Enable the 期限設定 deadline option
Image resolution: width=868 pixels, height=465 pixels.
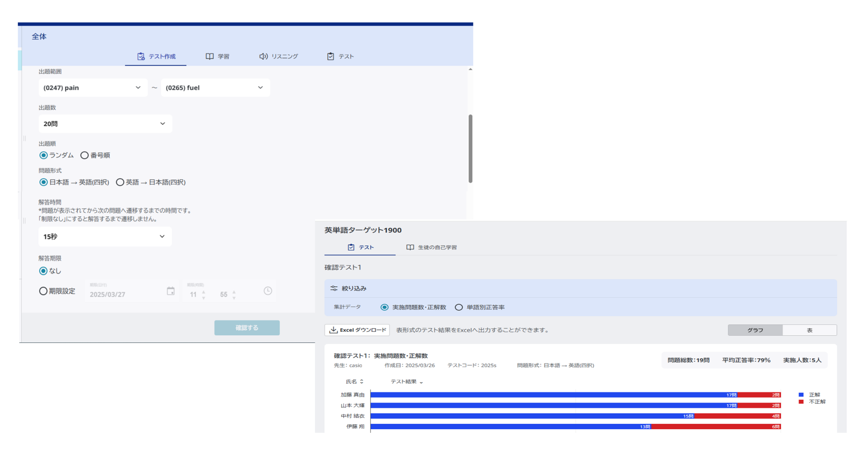pyautogui.click(x=43, y=291)
